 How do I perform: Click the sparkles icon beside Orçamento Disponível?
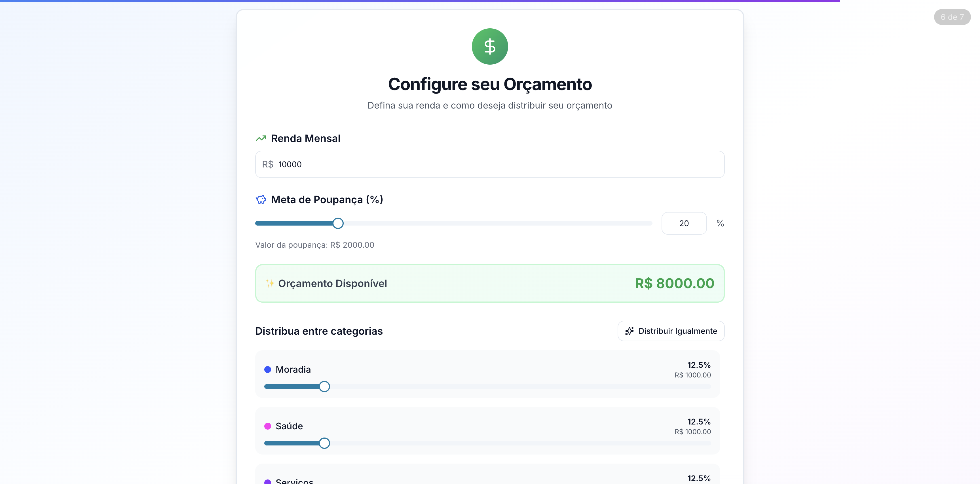pyautogui.click(x=270, y=283)
